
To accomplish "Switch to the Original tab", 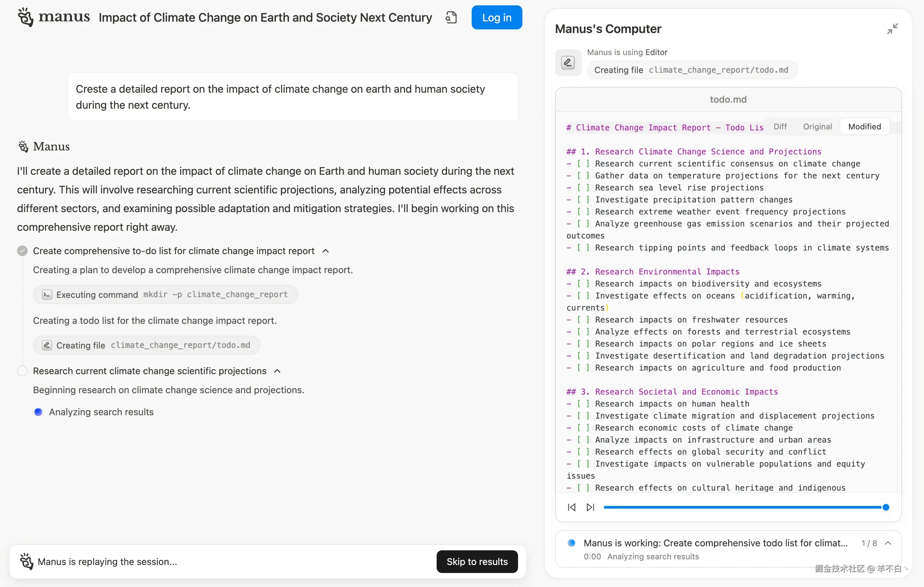I will [817, 127].
